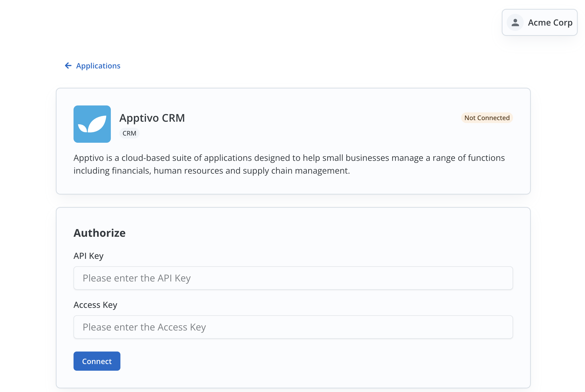Click the 'including financials' description line

coord(212,171)
